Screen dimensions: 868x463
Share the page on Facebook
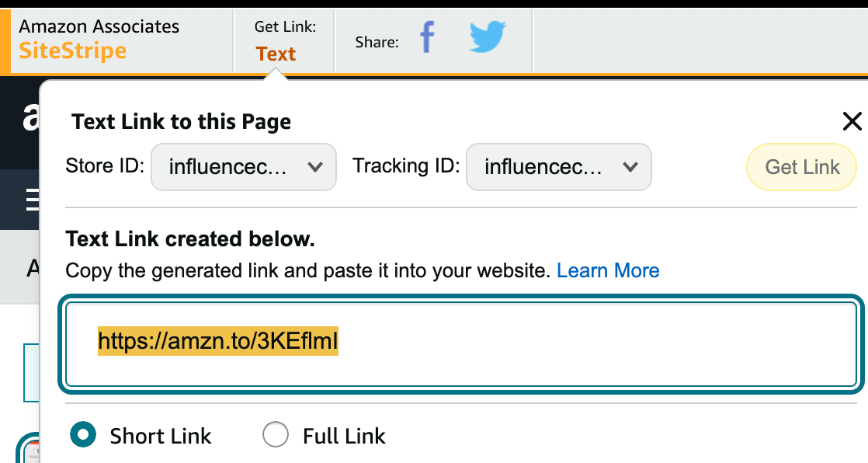[426, 38]
